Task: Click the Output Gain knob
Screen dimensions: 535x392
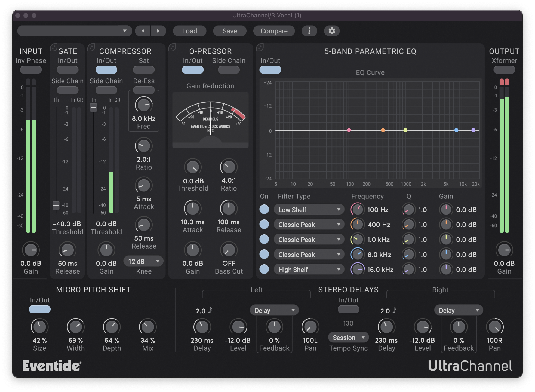Action: pos(504,250)
